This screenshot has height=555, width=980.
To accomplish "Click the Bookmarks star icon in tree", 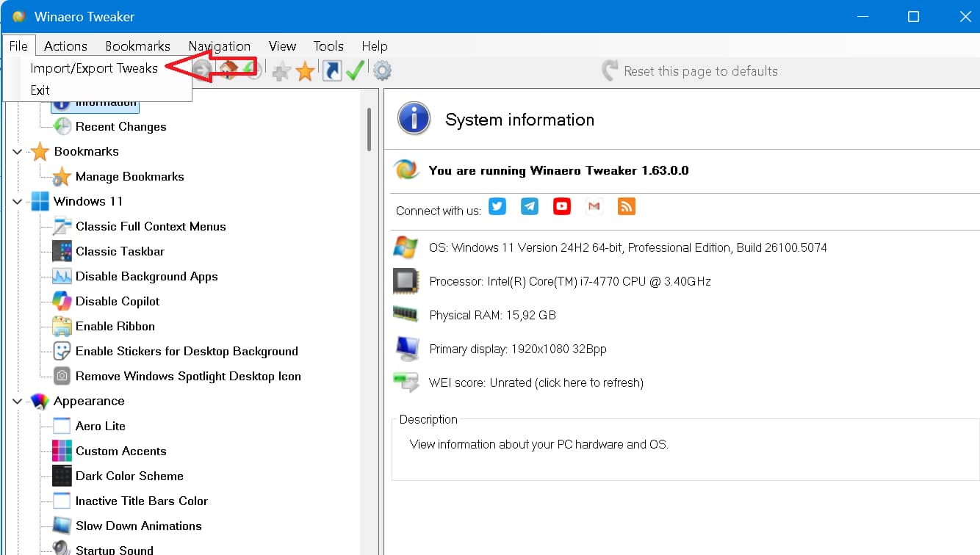I will 40,151.
